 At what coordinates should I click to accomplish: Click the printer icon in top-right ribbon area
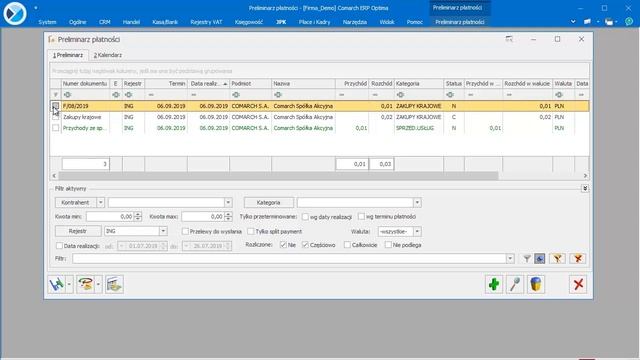pos(609,22)
